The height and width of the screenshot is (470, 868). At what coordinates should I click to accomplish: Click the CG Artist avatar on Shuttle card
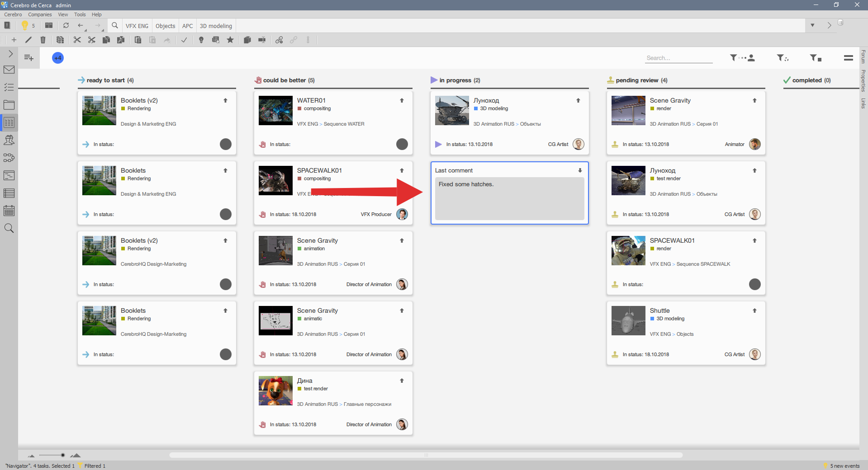(x=754, y=354)
